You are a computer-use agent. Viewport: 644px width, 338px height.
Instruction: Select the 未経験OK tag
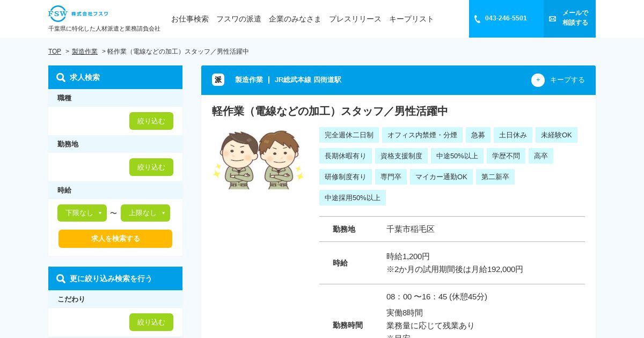pos(557,135)
